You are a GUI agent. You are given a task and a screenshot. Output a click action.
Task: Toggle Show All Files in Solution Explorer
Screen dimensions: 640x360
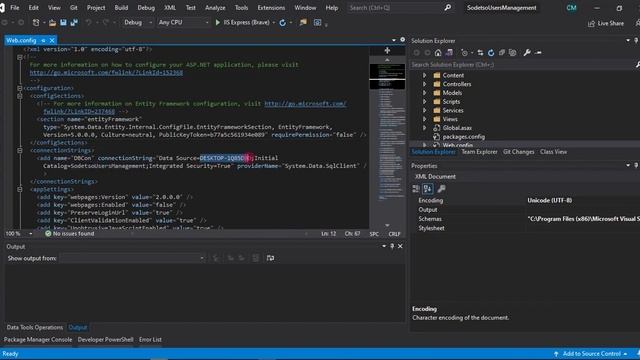[513, 53]
